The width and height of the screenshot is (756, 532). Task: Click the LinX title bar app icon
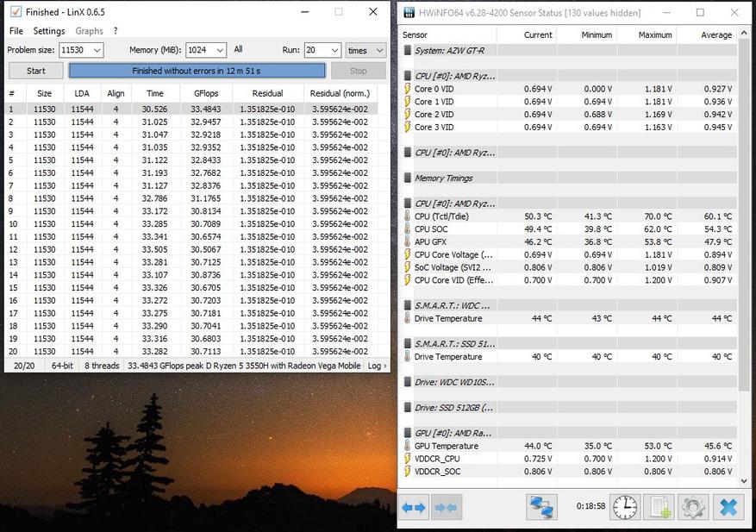15,12
